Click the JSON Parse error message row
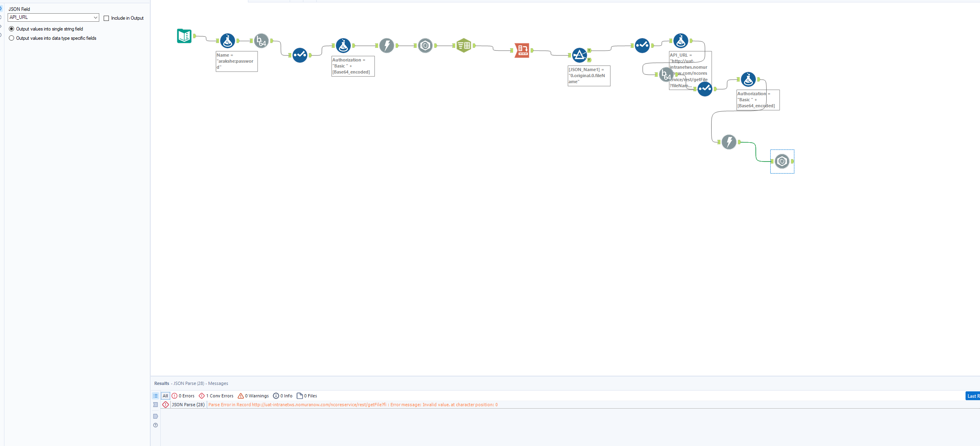The height and width of the screenshot is (446, 980). (353, 405)
